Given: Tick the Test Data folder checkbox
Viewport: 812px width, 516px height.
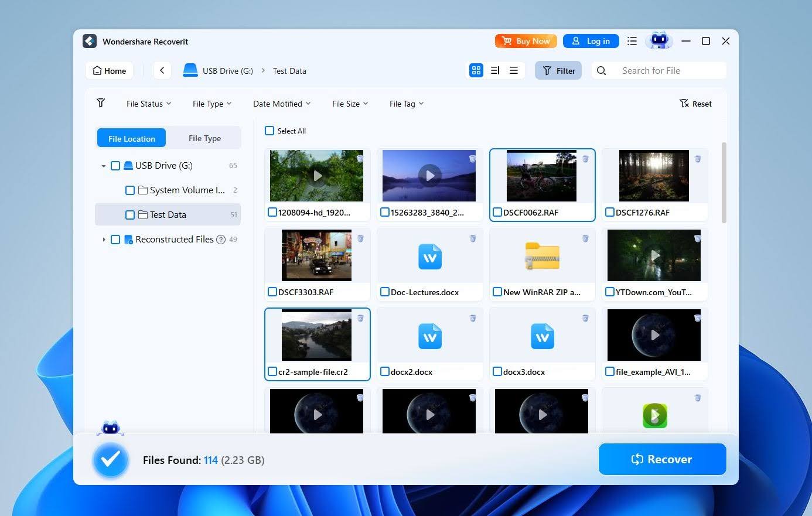Looking at the screenshot, I should [130, 215].
